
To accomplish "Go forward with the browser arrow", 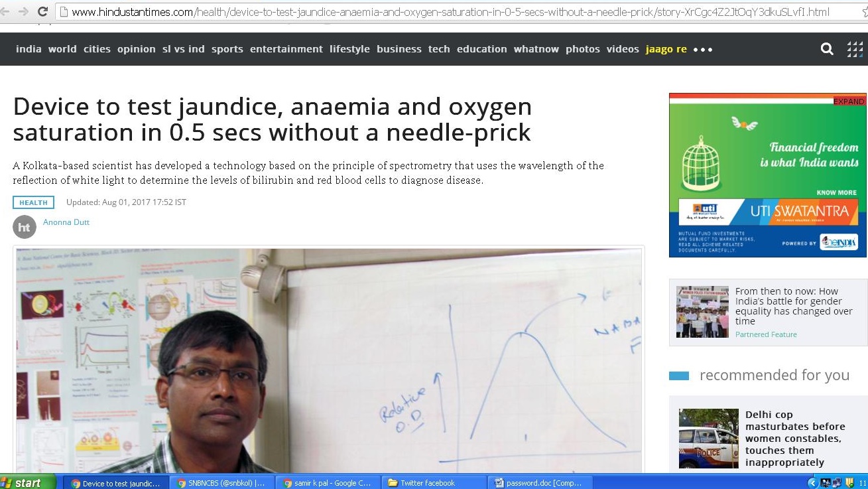I will (x=23, y=11).
